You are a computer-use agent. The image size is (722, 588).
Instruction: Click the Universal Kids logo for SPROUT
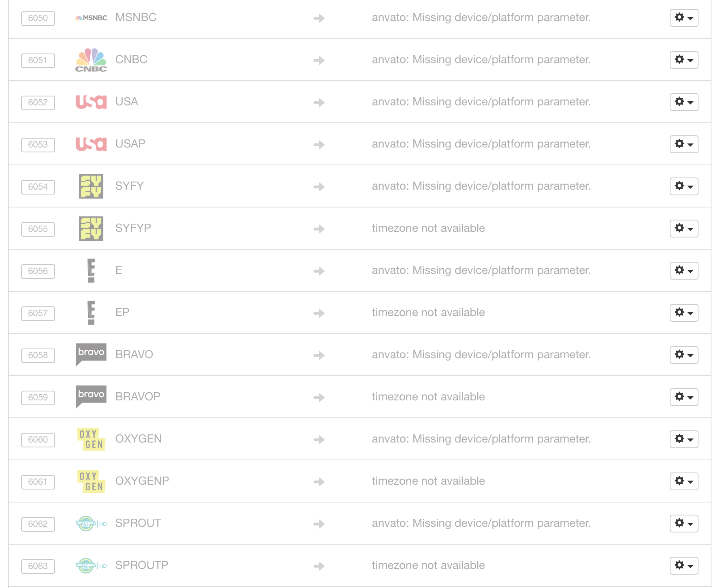91,524
